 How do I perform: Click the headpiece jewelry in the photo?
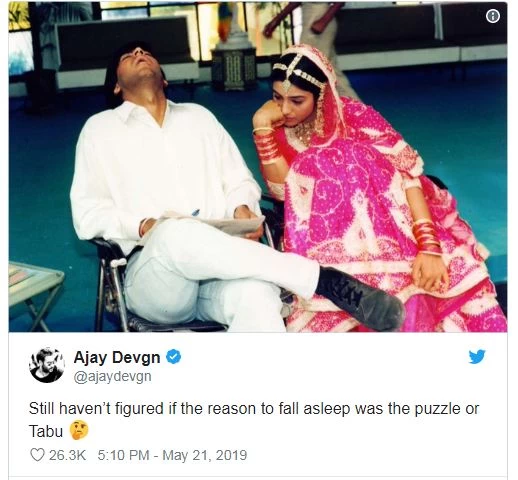tap(298, 73)
